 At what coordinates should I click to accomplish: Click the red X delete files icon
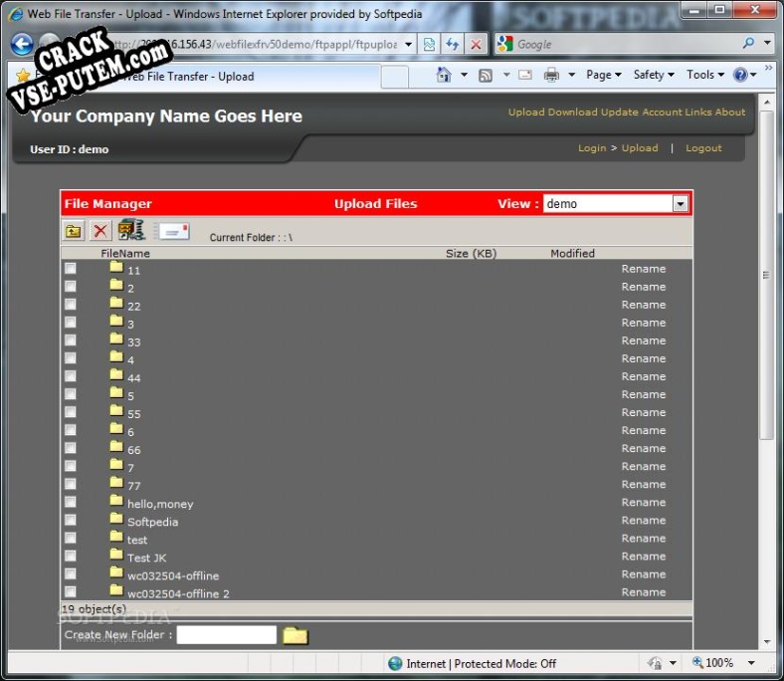coord(100,231)
